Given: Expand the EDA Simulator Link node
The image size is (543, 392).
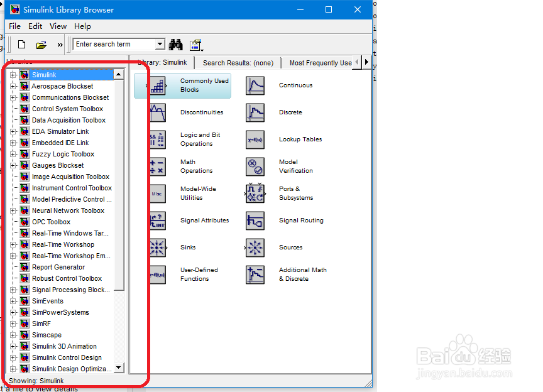Looking at the screenshot, I should click(x=13, y=131).
